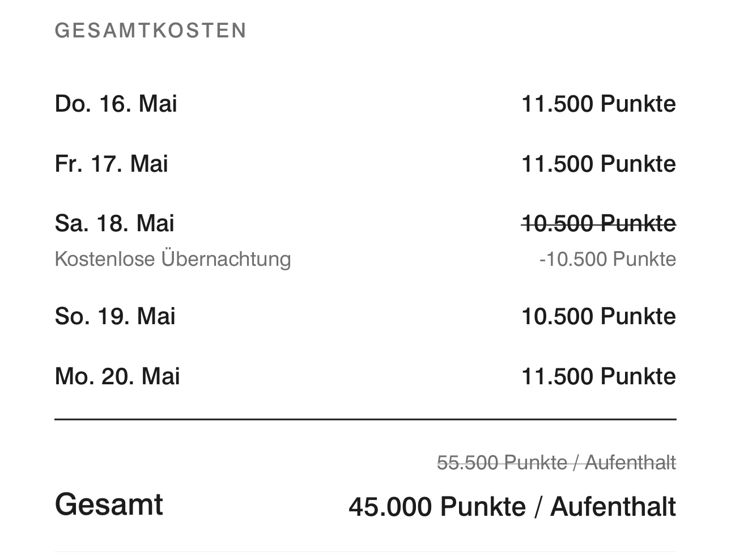Click the struck-through 10.500 Punkte price
The height and width of the screenshot is (560, 731).
click(598, 223)
